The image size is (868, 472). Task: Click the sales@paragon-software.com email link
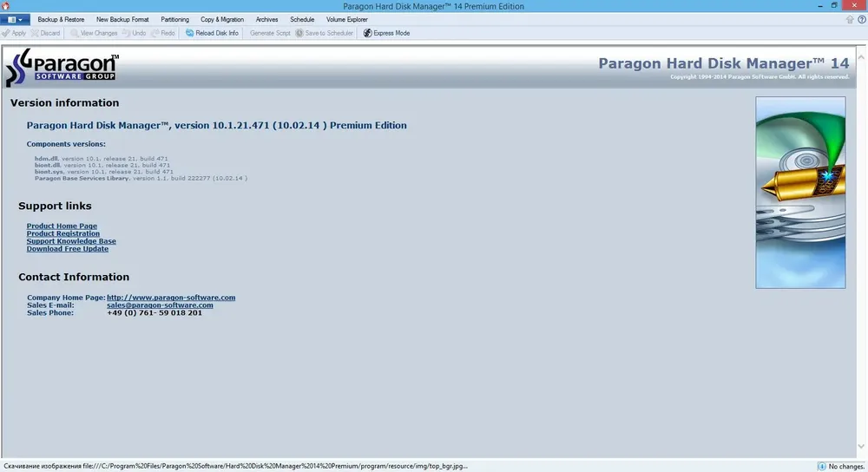pyautogui.click(x=160, y=305)
